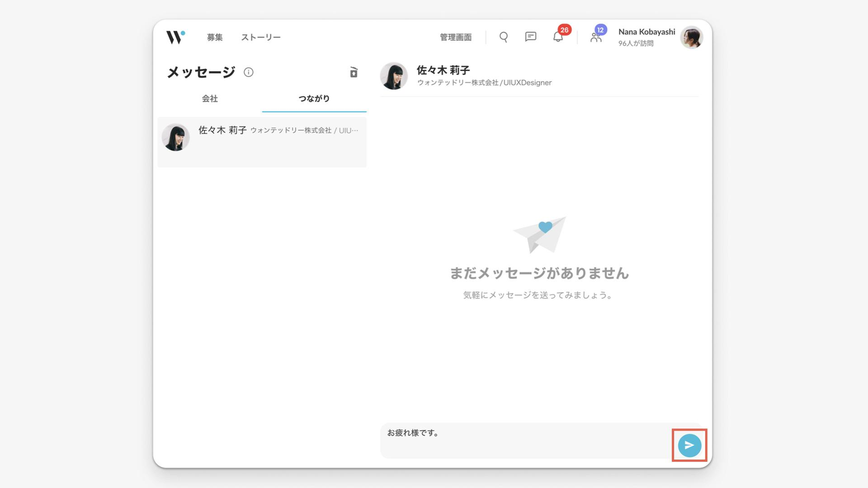Go to ストーリー in the top navigation
The height and width of the screenshot is (488, 868).
pyautogui.click(x=261, y=37)
